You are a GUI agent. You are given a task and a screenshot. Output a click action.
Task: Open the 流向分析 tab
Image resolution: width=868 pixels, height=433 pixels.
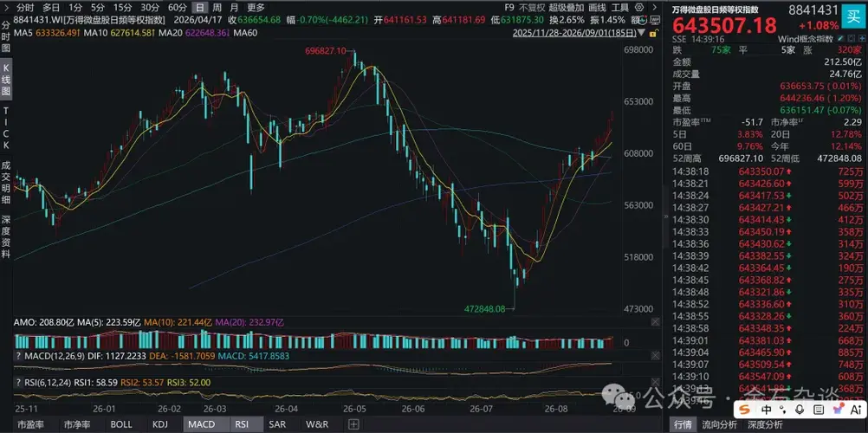719,424
